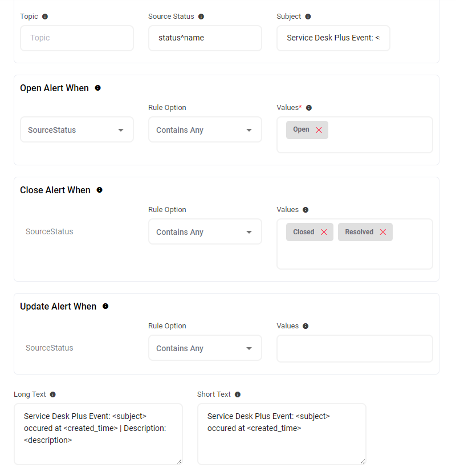Open the SourceStatus dropdown under Open Alert When
The height and width of the screenshot is (476, 456).
point(77,130)
